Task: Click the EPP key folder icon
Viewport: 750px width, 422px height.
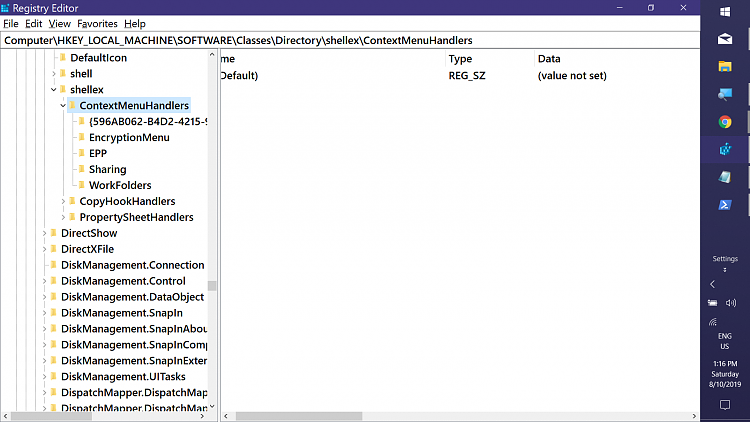Action: 82,153
